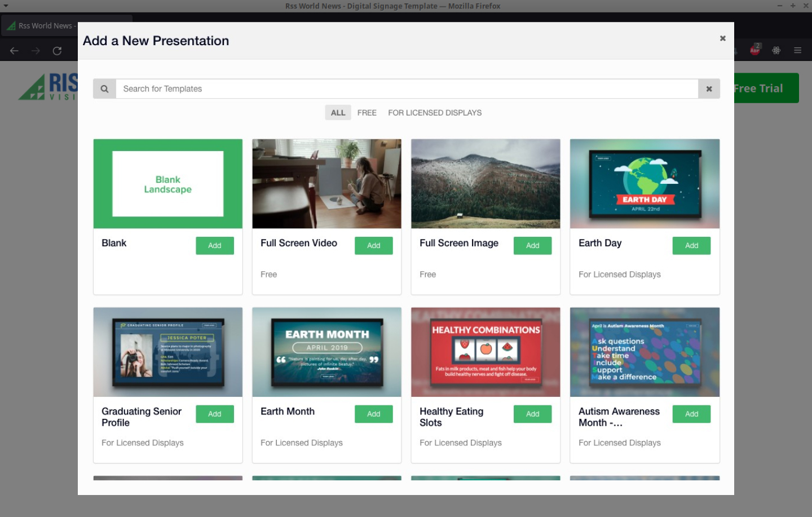Screen dimensions: 812x517
Task: Click the Graduating Senior Profile title
Action: (142, 417)
